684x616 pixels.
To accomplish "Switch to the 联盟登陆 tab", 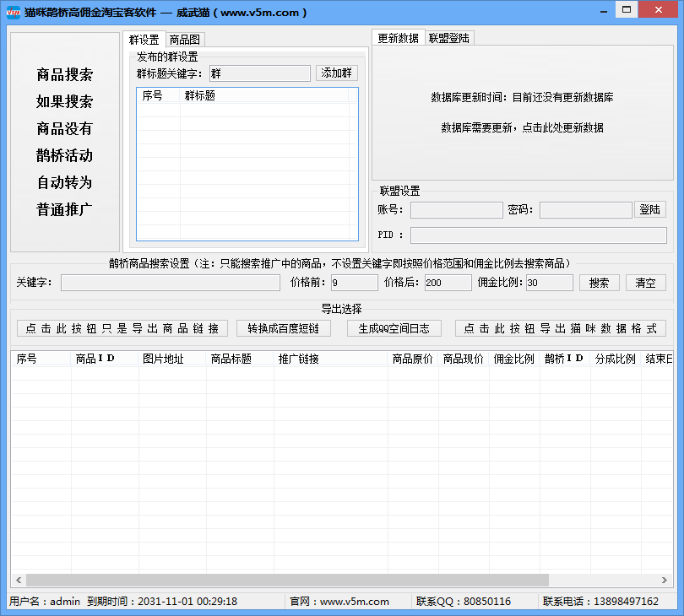I will (x=448, y=38).
